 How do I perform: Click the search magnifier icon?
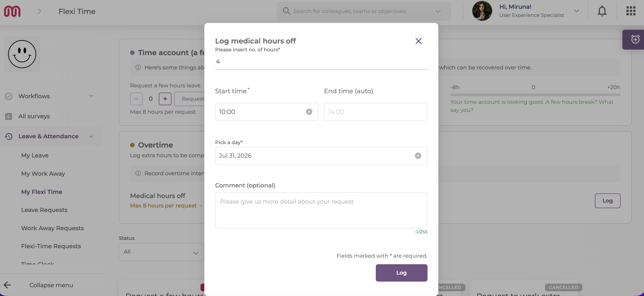[x=286, y=11]
